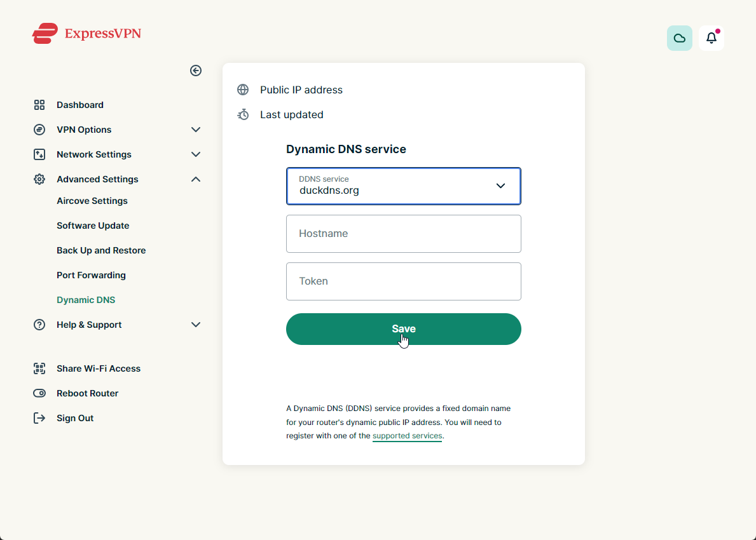This screenshot has height=540, width=756.
Task: Open the DDNS service dropdown
Action: [403, 186]
